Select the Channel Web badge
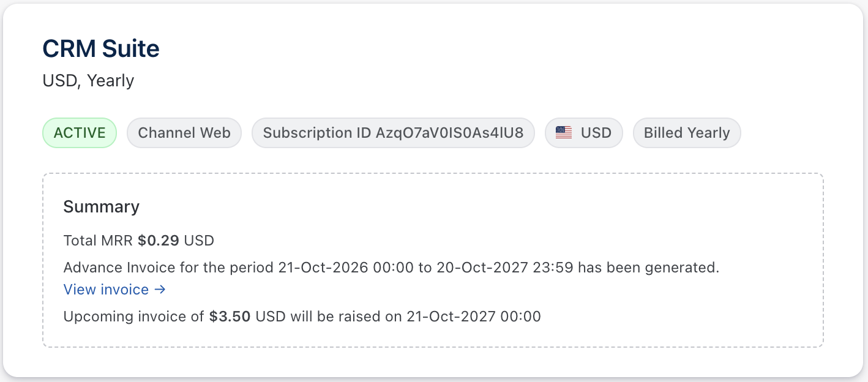868x382 pixels. coord(184,133)
